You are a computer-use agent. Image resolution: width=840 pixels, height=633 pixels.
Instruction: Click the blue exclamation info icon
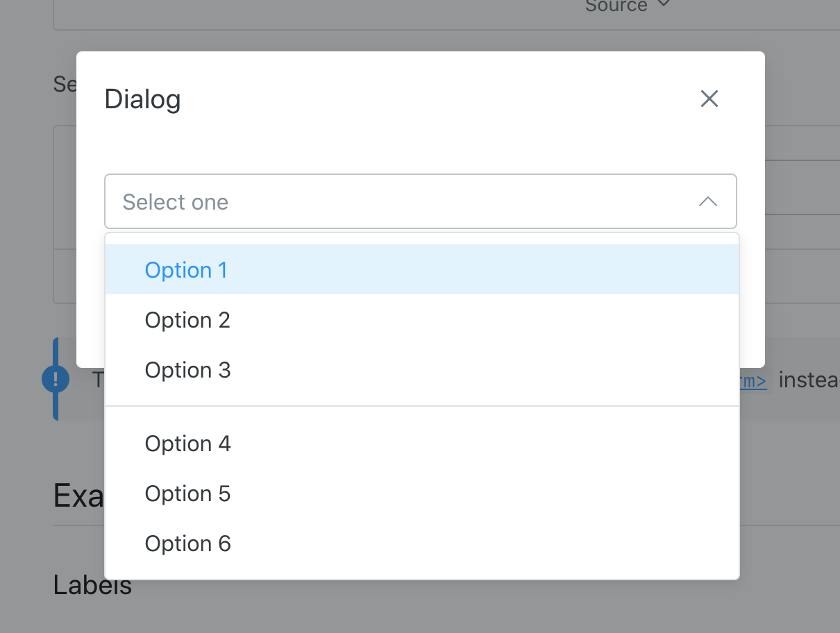click(56, 379)
